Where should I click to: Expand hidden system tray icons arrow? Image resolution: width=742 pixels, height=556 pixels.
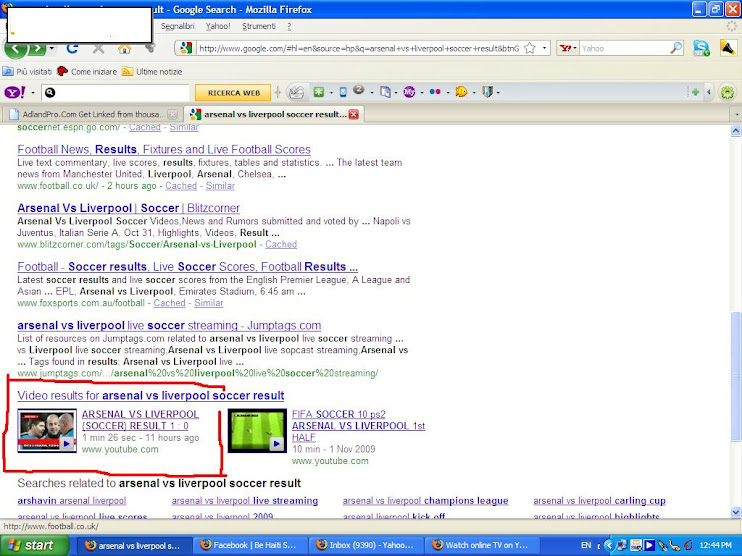pos(609,546)
